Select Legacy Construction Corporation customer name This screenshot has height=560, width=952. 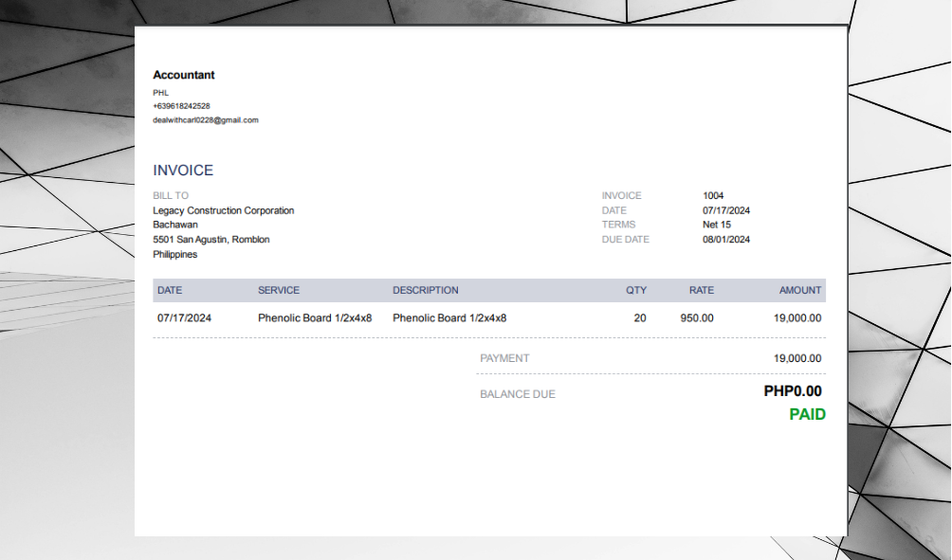point(224,210)
